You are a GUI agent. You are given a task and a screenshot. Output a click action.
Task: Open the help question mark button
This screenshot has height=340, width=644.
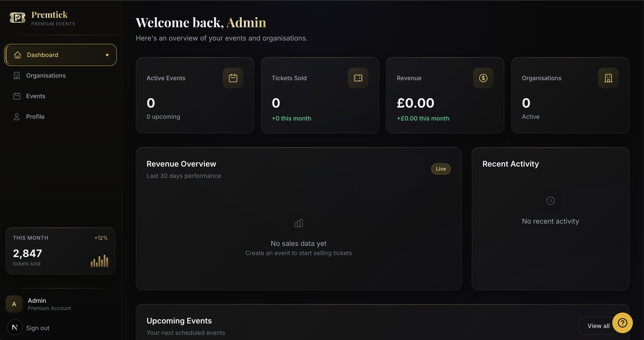tap(622, 323)
